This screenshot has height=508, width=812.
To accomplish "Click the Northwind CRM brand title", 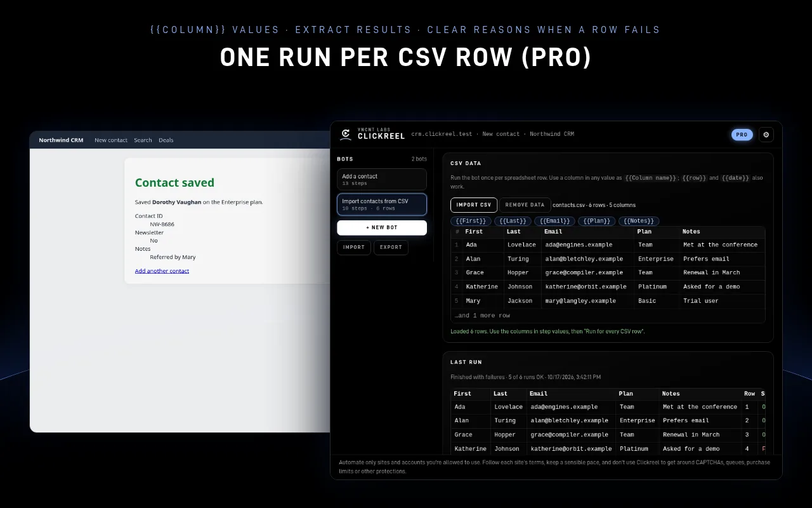I will pos(61,140).
